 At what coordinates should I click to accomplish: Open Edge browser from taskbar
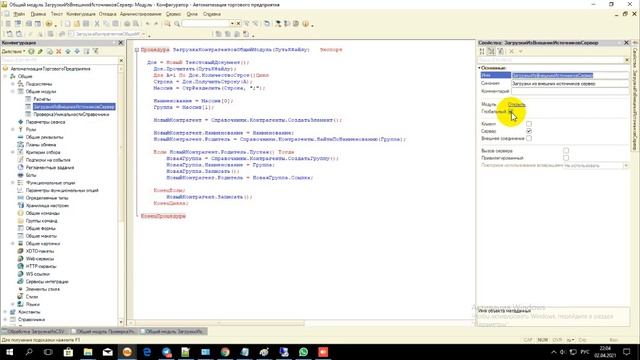pos(147,352)
